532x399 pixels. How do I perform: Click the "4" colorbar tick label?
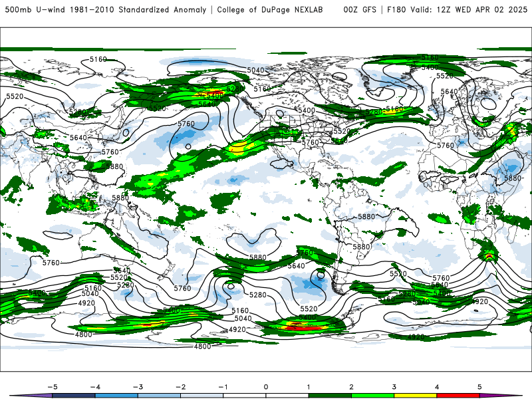click(437, 387)
